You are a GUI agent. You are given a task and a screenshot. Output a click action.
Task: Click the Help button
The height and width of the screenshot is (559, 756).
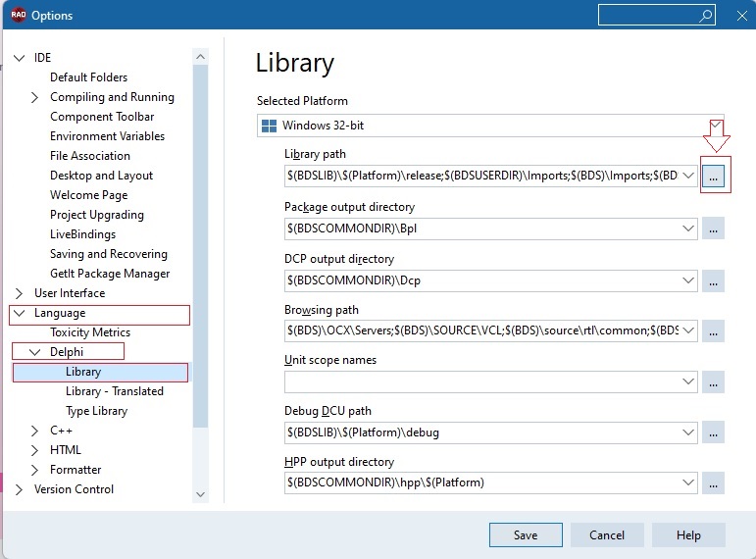pyautogui.click(x=688, y=534)
